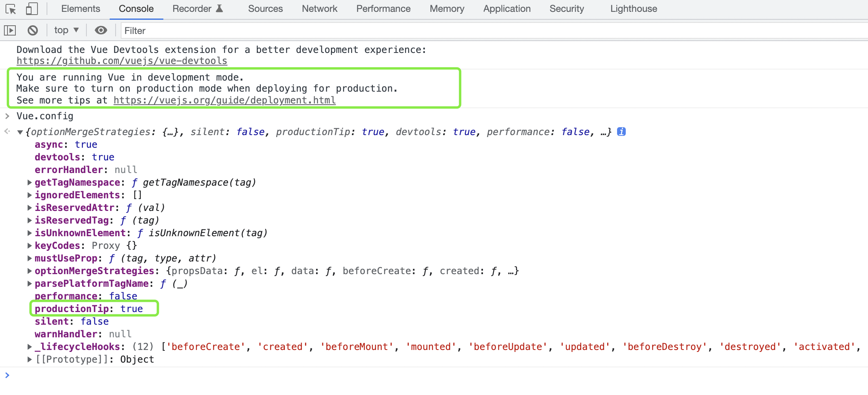Open the Vue deployment guide link
The height and width of the screenshot is (395, 868).
[224, 100]
